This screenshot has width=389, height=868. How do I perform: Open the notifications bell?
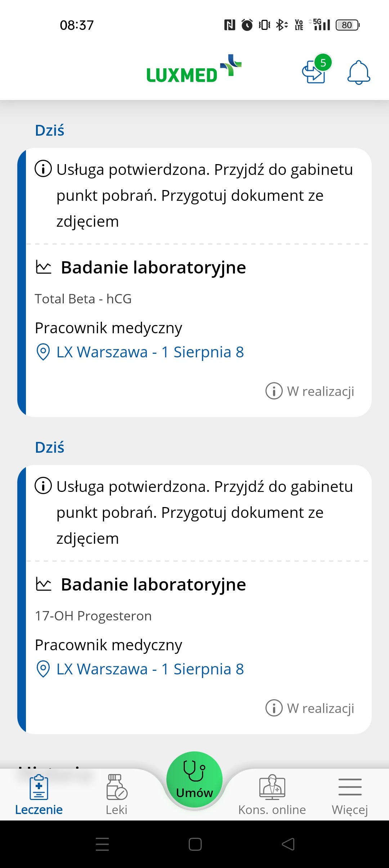[x=358, y=73]
